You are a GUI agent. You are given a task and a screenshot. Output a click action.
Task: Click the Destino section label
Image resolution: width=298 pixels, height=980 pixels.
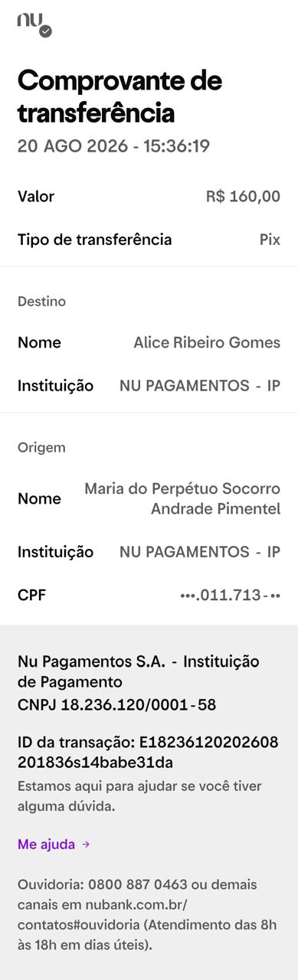point(41,302)
